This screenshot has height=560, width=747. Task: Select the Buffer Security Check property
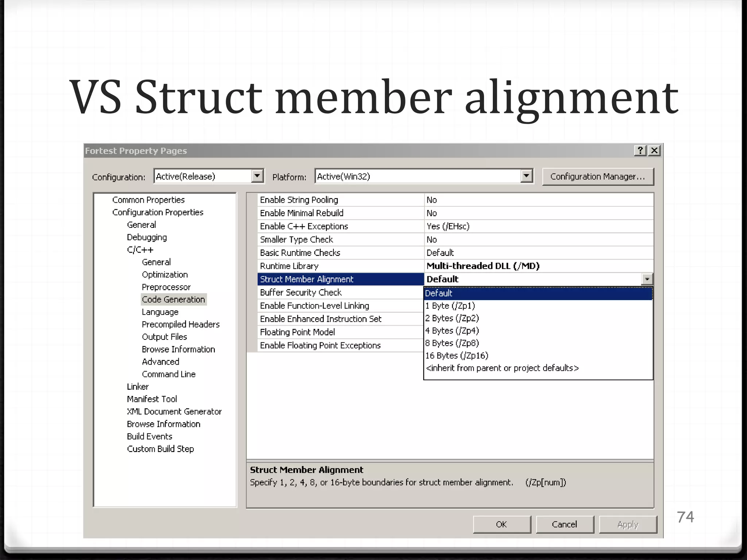341,292
